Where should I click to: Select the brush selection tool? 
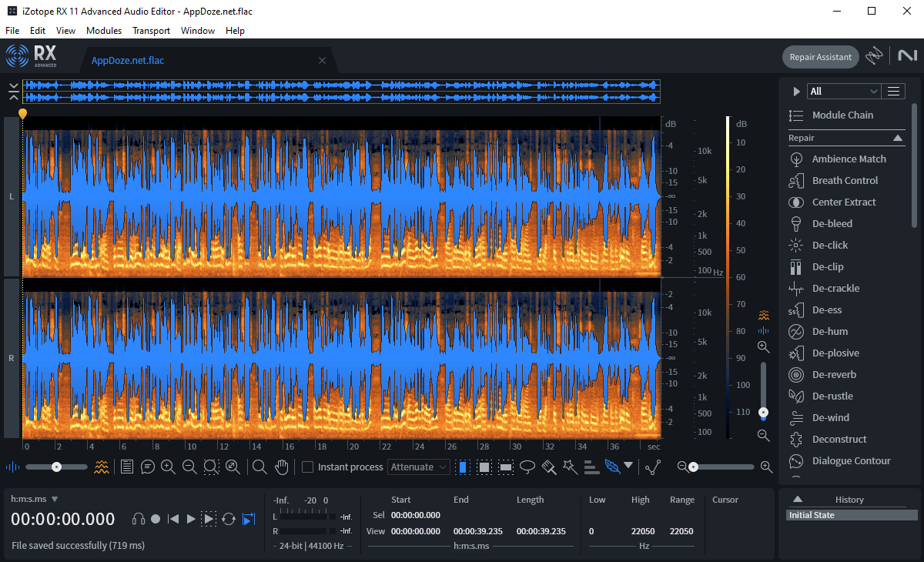[549, 467]
